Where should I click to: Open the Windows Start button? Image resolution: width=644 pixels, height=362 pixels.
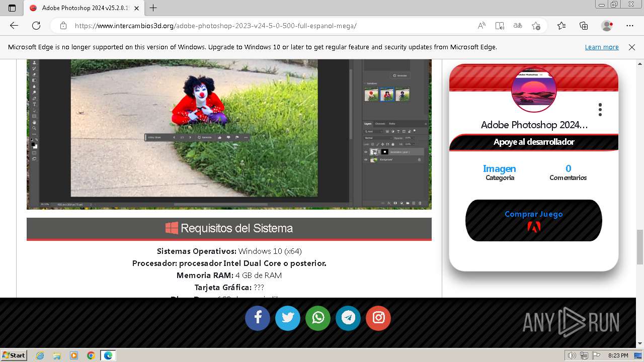[14, 355]
